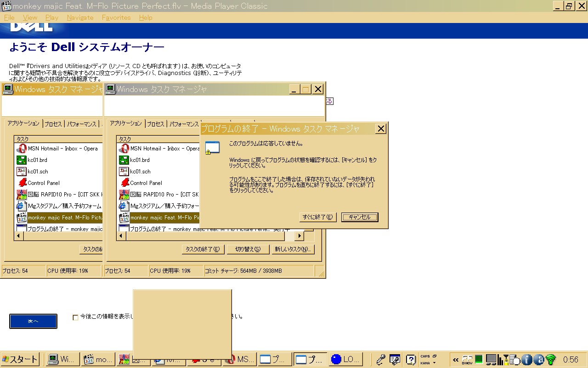Click the blue info tray icon
588x368 pixels.
[527, 359]
